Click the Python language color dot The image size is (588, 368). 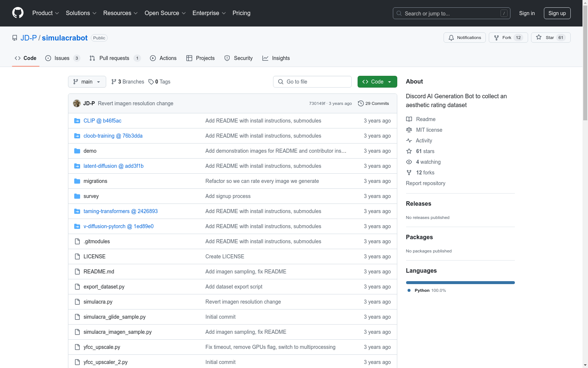click(x=409, y=290)
